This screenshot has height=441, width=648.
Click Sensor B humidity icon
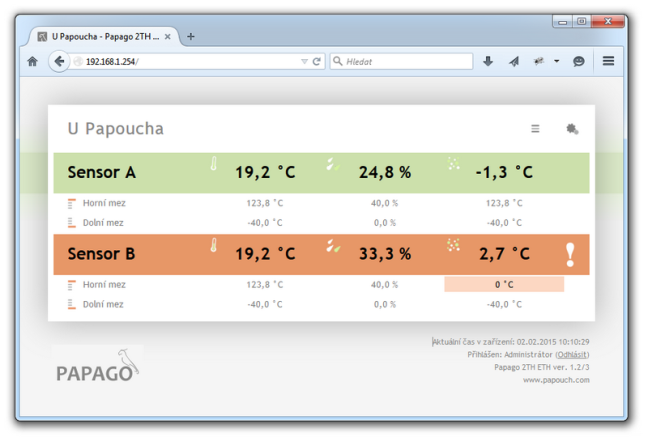click(x=333, y=245)
